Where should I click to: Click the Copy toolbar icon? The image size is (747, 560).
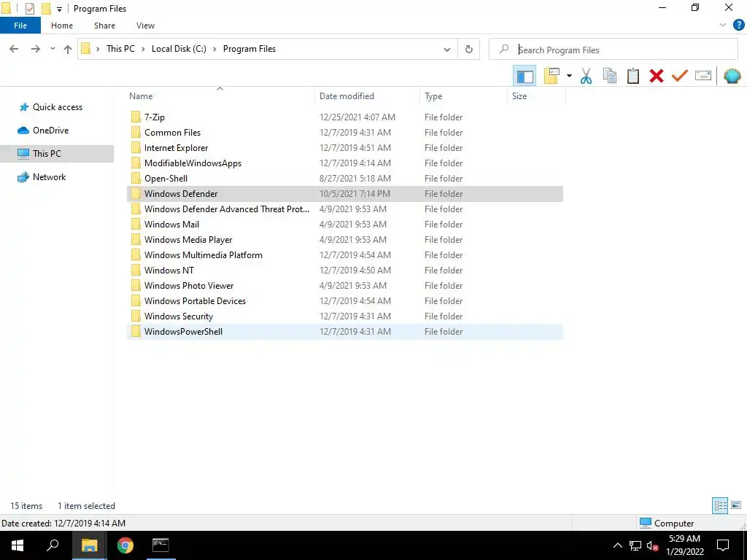click(x=610, y=76)
